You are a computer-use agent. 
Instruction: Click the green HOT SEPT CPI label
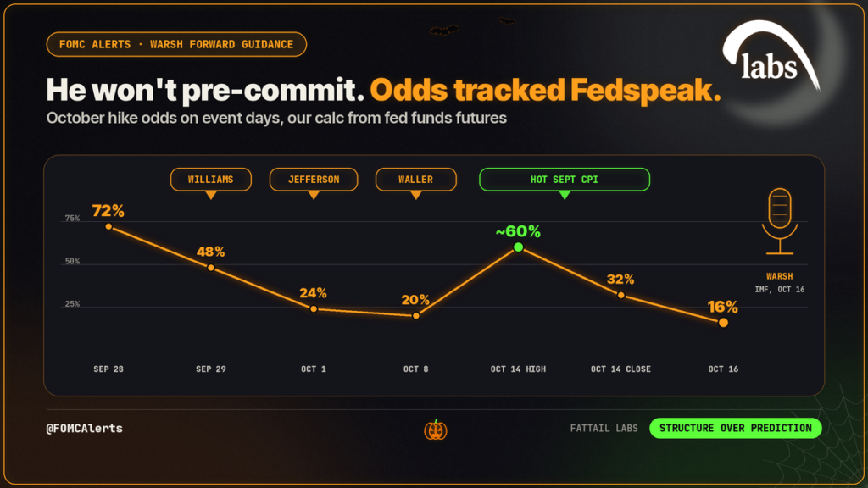(564, 180)
